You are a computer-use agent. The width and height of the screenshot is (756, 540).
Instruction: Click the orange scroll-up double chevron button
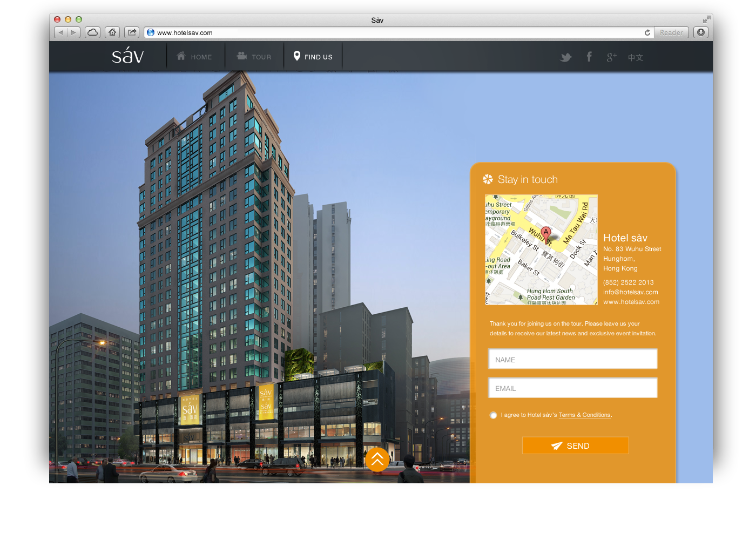[377, 460]
